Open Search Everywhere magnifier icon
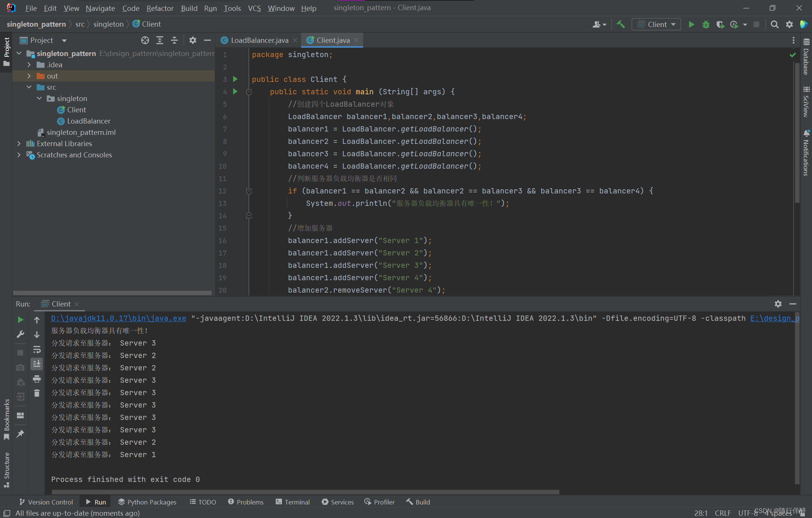Viewport: 812px width, 518px height. 774,24
